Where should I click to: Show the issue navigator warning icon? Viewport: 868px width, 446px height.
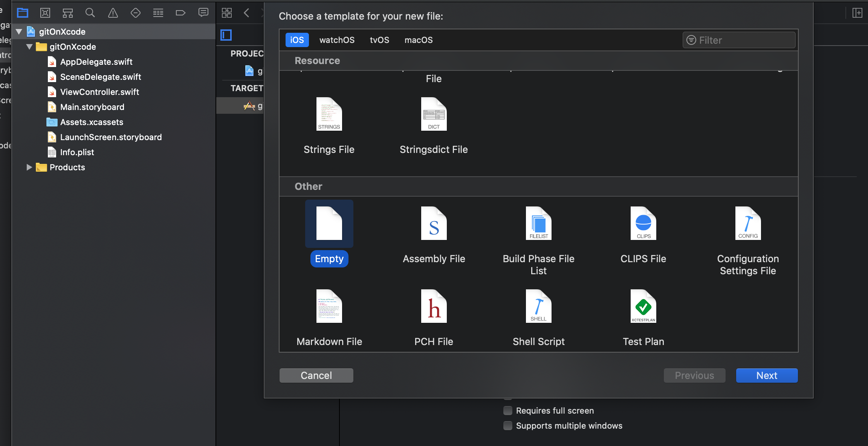pyautogui.click(x=113, y=13)
